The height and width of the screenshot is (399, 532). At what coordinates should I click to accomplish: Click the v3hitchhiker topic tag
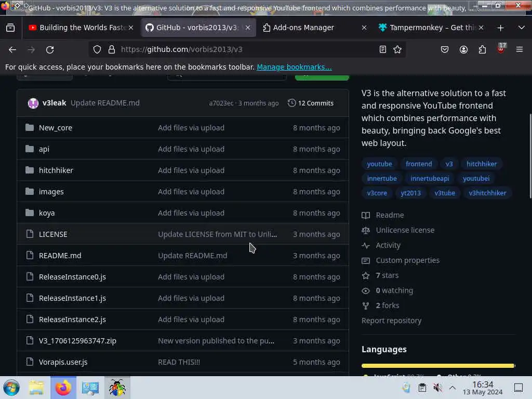click(487, 193)
